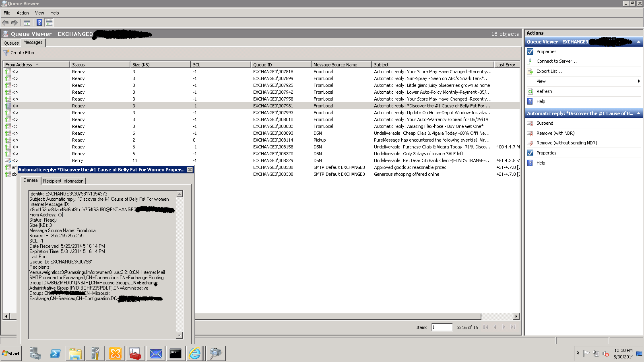This screenshot has height=362, width=644.
Task: Open the red toolbox taskbar icon
Action: pos(135,354)
